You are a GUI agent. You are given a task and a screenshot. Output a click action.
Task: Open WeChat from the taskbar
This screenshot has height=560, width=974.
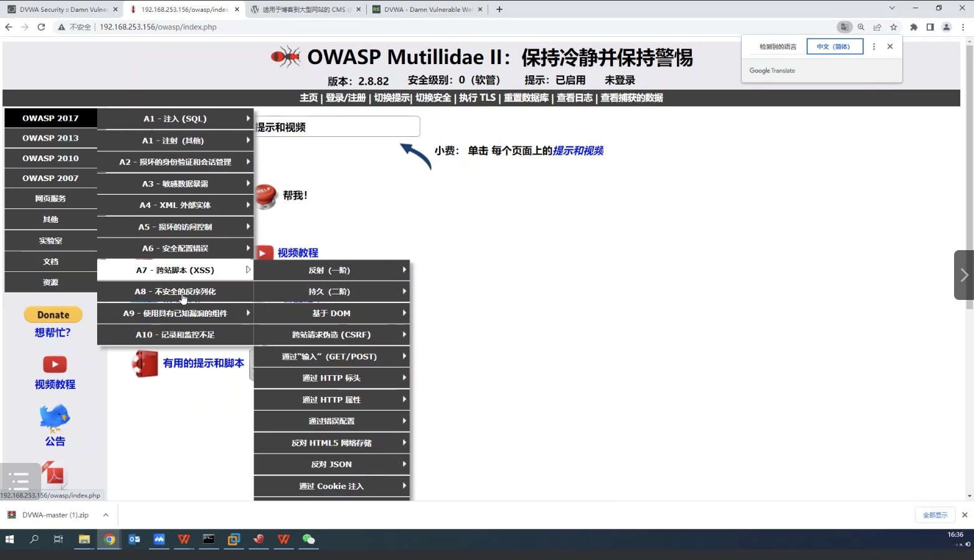point(309,539)
